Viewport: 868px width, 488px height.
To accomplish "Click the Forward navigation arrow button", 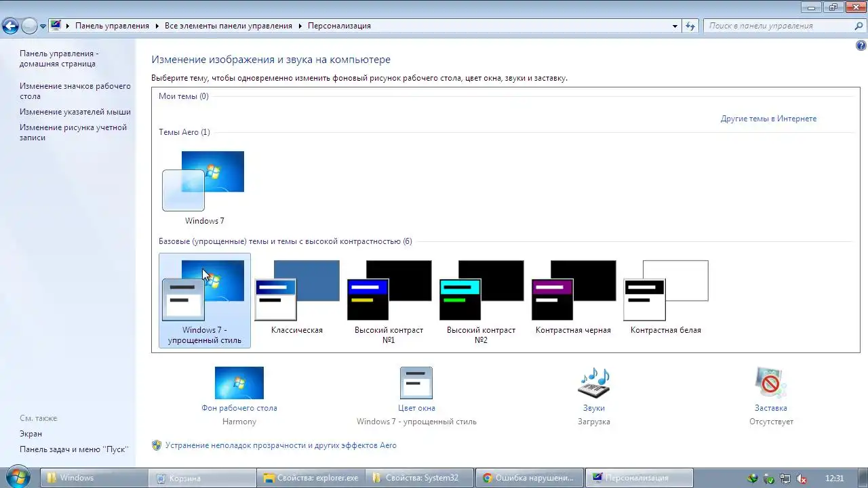I will pos(29,26).
